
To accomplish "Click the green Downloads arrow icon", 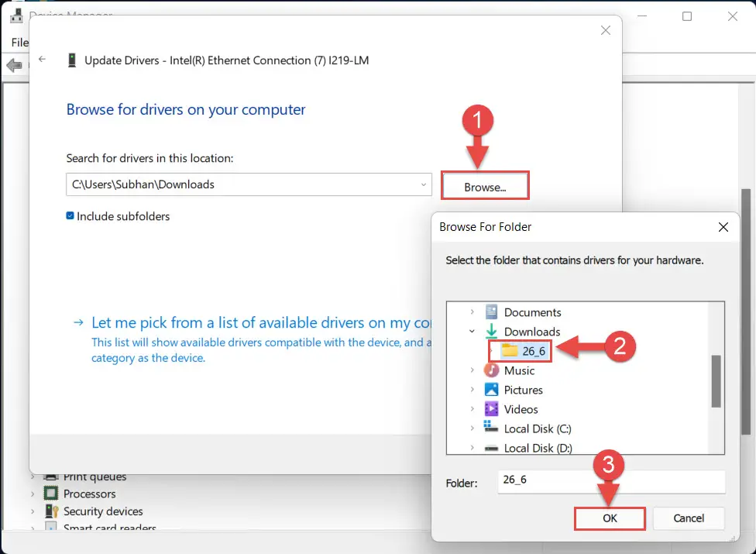I will tap(491, 332).
